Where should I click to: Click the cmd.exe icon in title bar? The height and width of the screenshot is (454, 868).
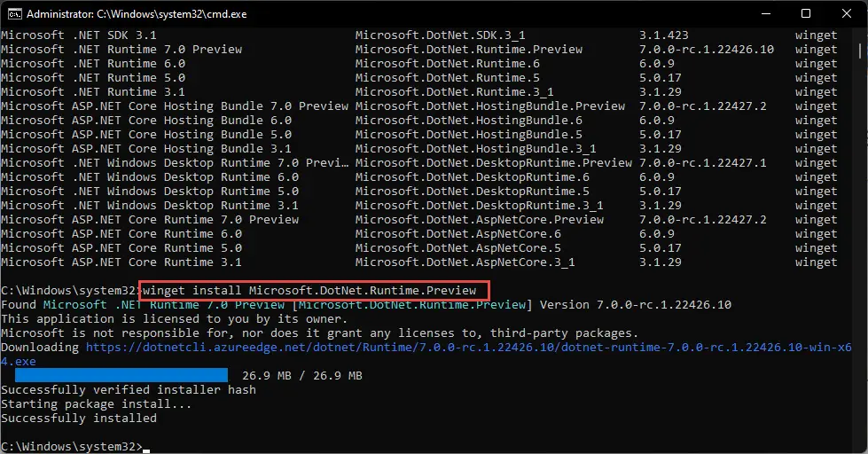[15, 14]
